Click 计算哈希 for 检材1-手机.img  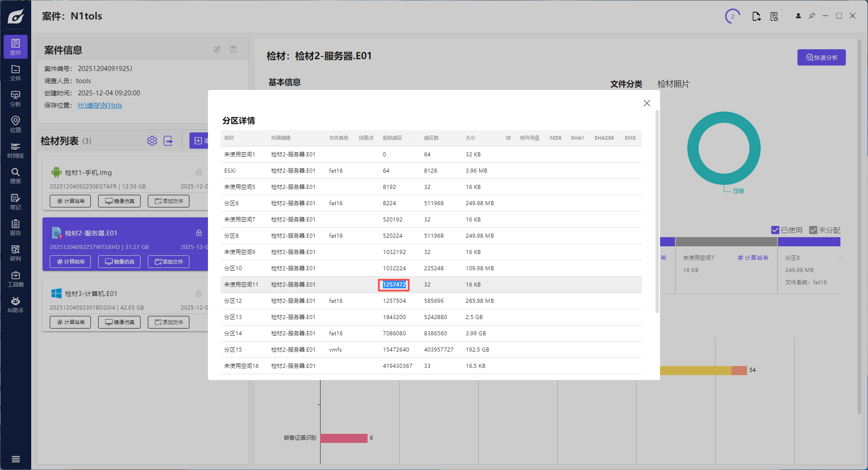70,201
